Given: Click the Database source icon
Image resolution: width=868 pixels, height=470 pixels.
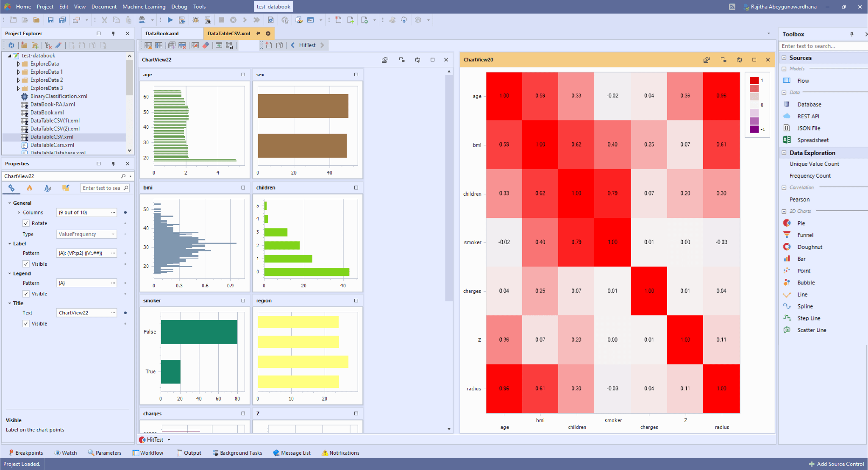Looking at the screenshot, I should pos(787,104).
